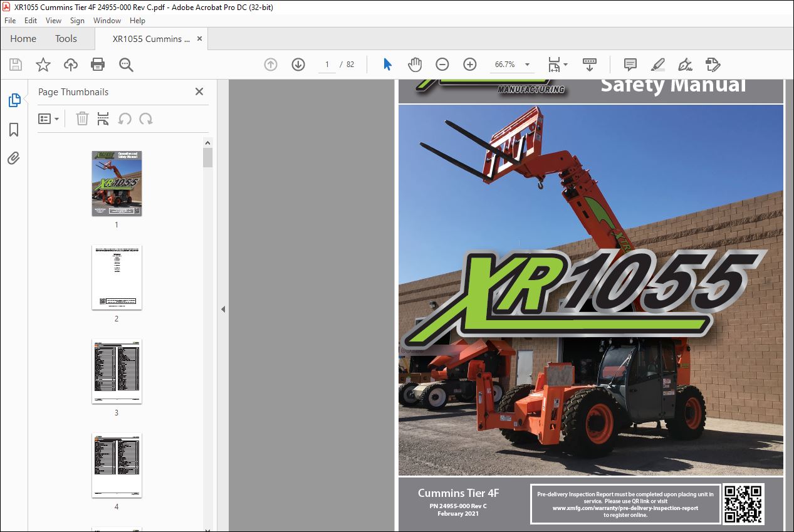Open thumbnails Options dropdown menu

point(49,118)
